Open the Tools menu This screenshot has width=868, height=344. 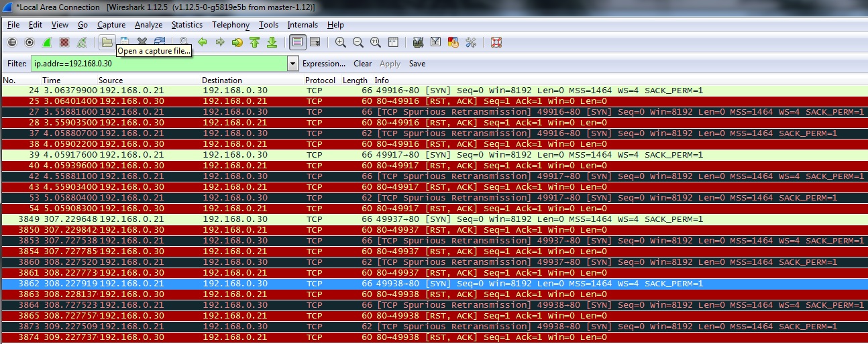click(x=268, y=25)
